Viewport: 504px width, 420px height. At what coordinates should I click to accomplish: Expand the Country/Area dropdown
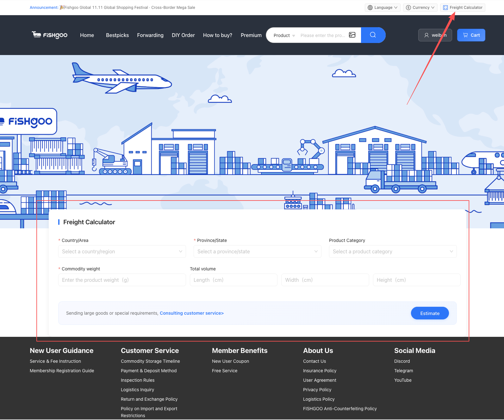(x=122, y=251)
